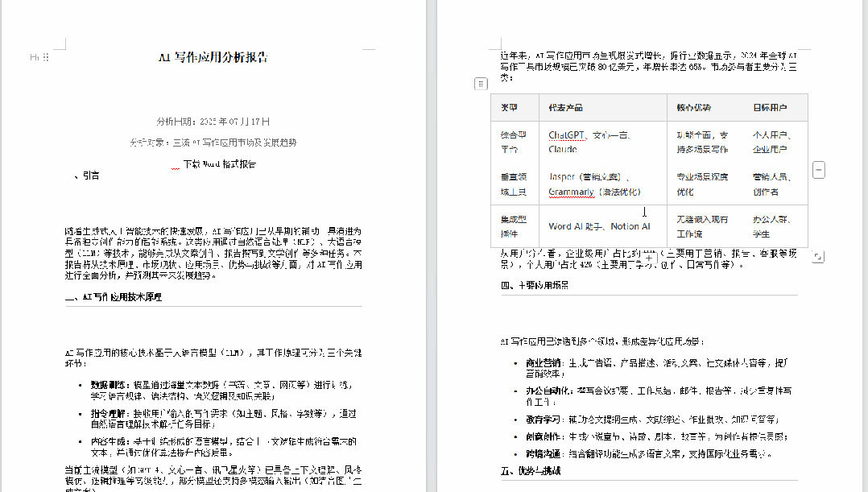Click the text 'Jasper' in the table
The image size is (868, 492).
561,176
